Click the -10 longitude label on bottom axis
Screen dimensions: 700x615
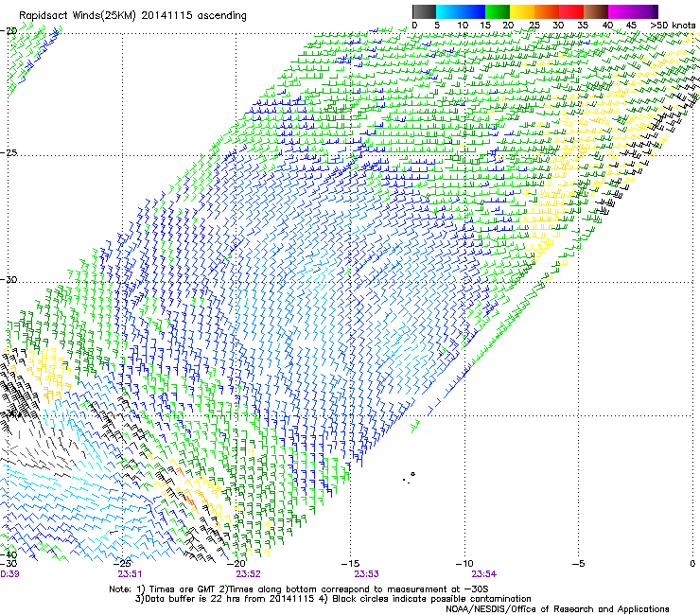click(x=464, y=564)
